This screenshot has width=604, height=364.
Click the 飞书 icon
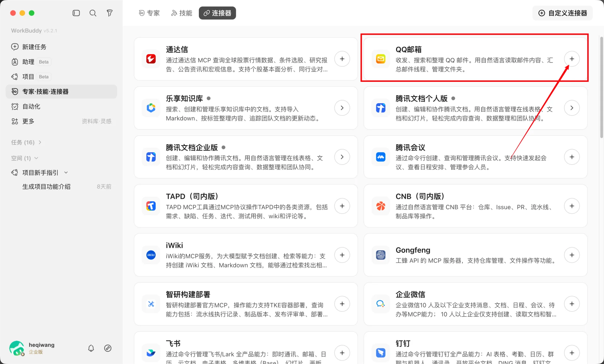click(x=151, y=353)
